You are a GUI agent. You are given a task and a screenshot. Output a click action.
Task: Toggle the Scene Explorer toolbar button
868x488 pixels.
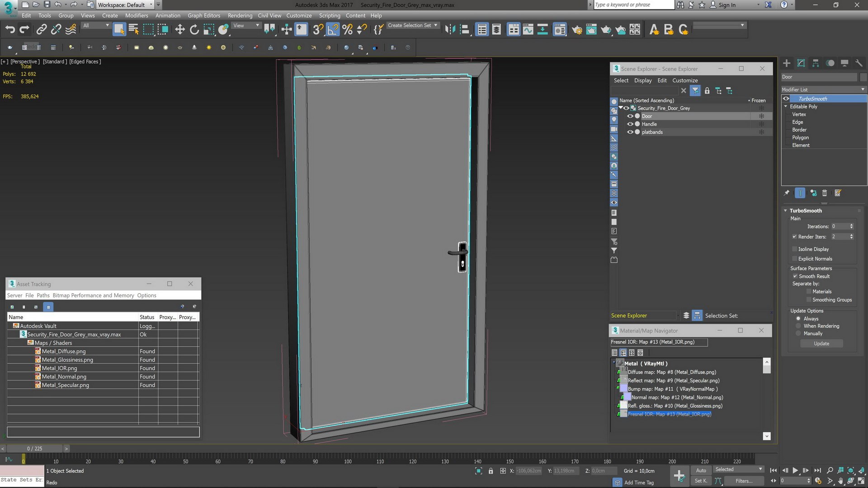pyautogui.click(x=482, y=30)
